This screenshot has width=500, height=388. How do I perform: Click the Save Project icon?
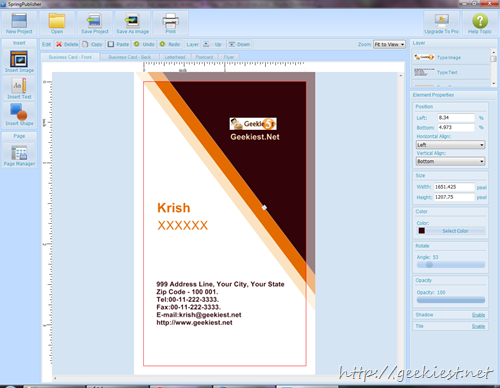point(95,23)
